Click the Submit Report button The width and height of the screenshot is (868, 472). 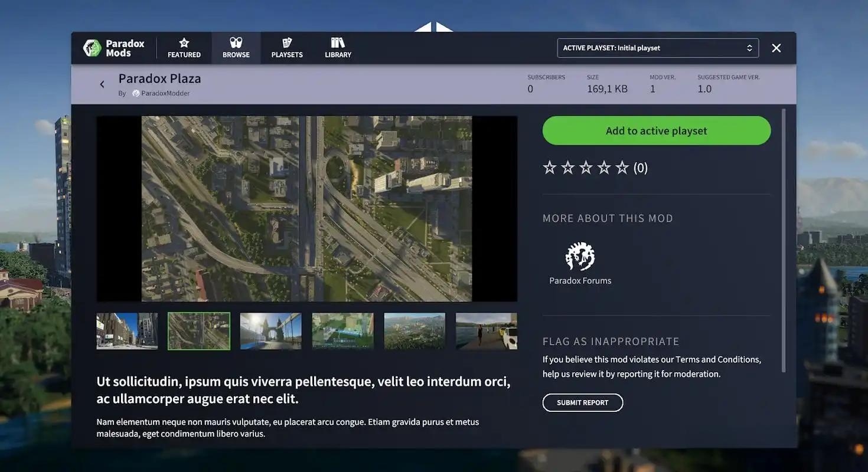point(582,402)
